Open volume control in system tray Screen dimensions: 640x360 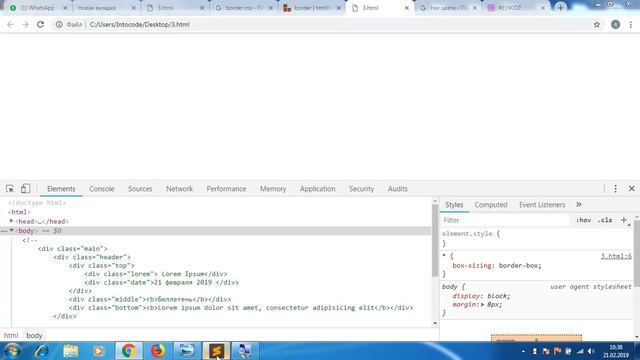pos(591,351)
